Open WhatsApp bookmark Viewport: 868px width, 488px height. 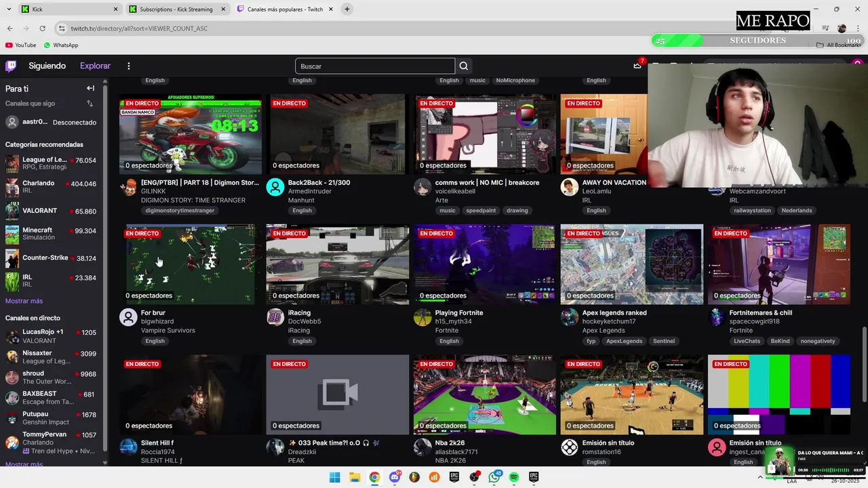[x=61, y=45]
